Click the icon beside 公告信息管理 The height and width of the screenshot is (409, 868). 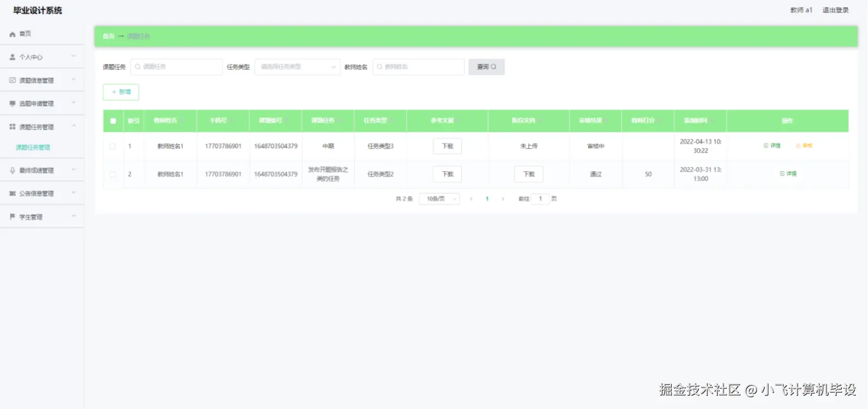tap(13, 194)
